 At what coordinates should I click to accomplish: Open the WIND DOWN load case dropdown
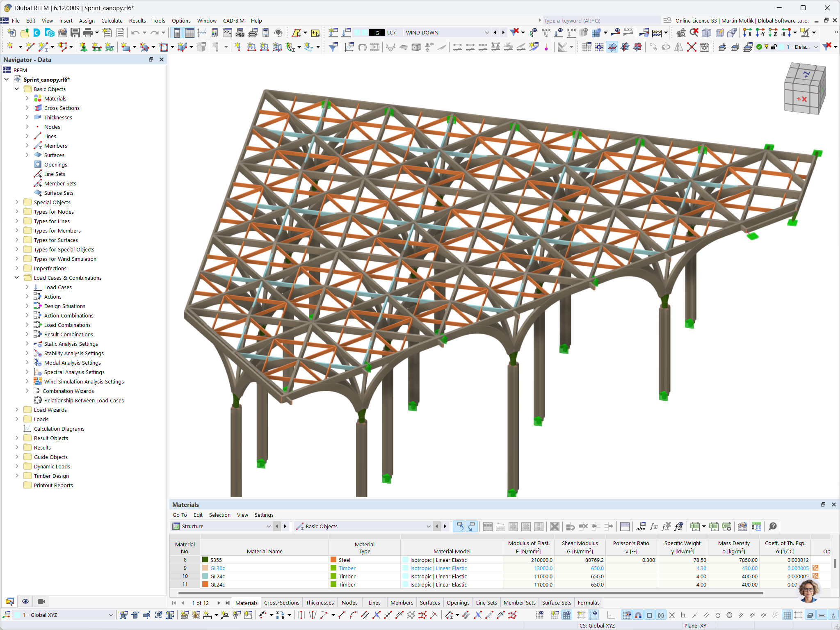click(486, 33)
